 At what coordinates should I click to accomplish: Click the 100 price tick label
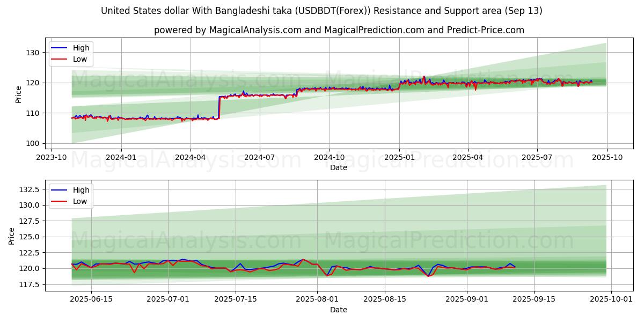pos(32,143)
